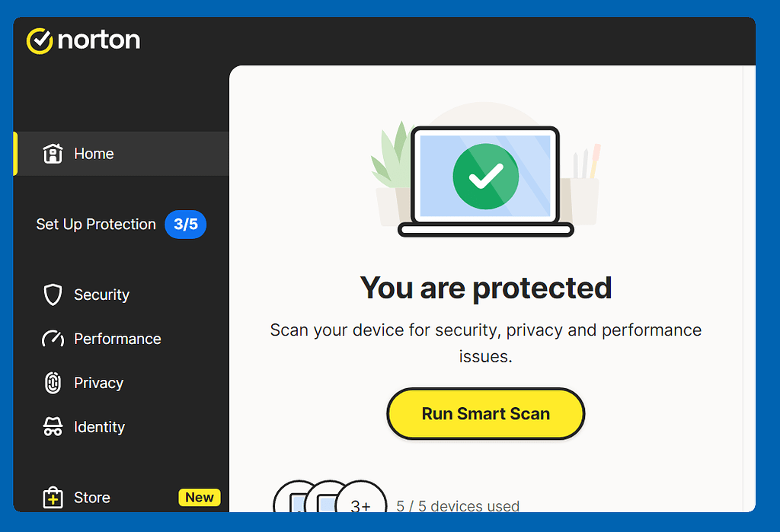Navigate to the Performance section
Viewport: 780px width, 532px height.
tap(116, 339)
